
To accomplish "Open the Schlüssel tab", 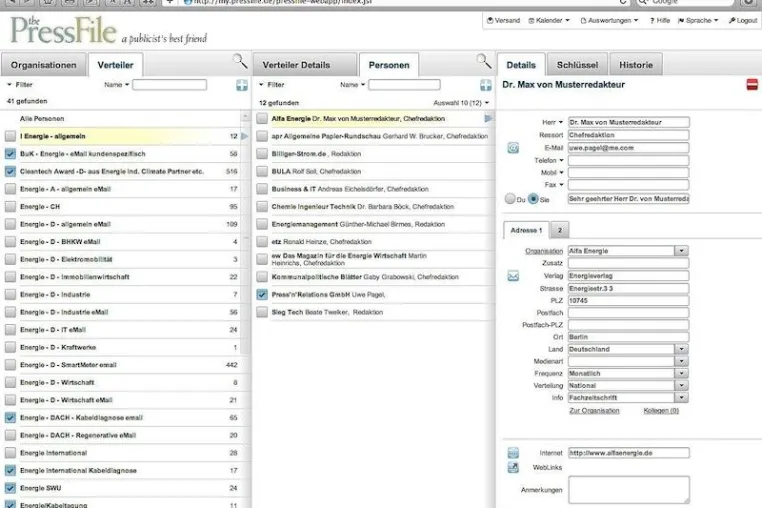I will pyautogui.click(x=577, y=65).
